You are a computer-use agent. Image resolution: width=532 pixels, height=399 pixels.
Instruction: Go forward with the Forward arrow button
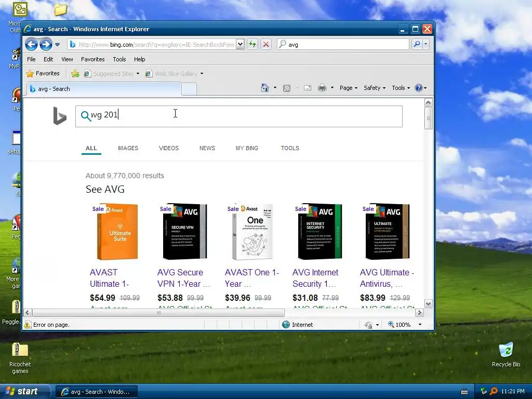pos(46,45)
